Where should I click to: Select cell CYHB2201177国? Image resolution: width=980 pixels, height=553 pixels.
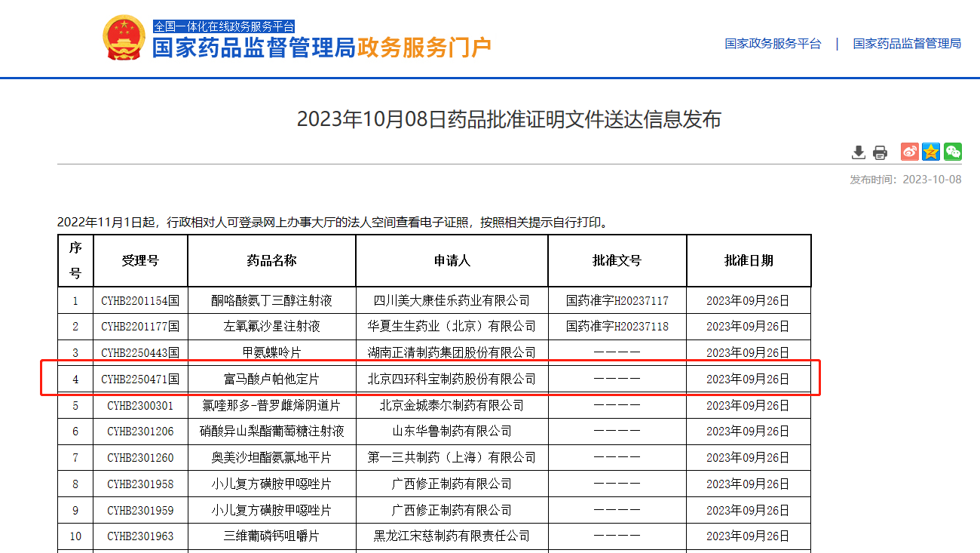(140, 327)
